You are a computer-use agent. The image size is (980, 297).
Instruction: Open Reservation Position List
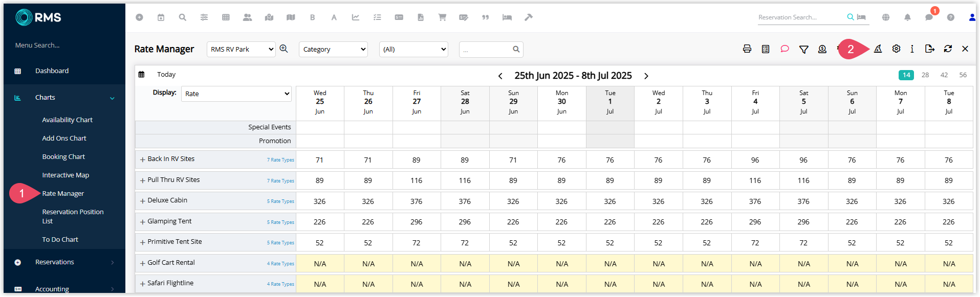click(73, 216)
